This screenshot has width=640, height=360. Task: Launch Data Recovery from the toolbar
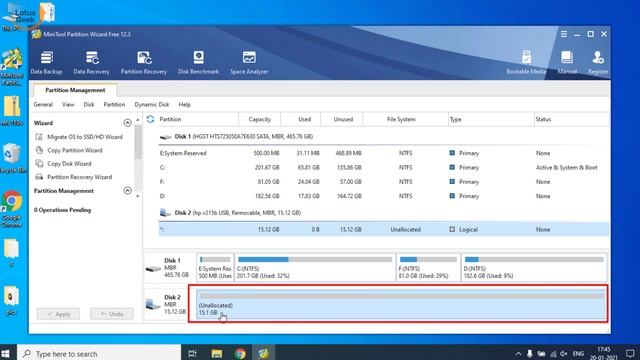pos(91,62)
